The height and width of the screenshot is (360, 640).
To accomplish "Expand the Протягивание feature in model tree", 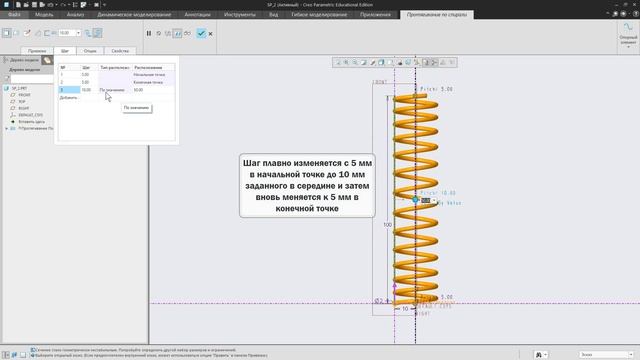I will tap(7, 128).
